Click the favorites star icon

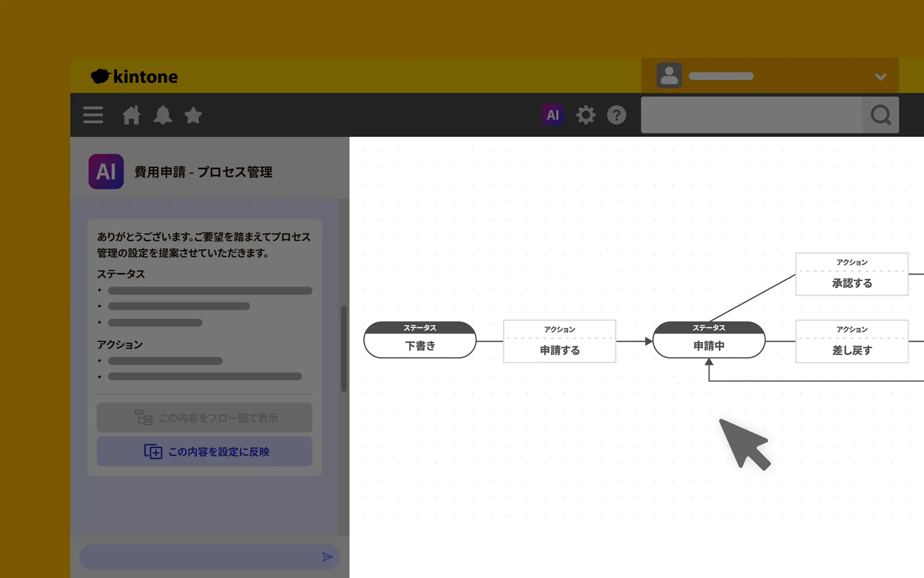coord(193,115)
